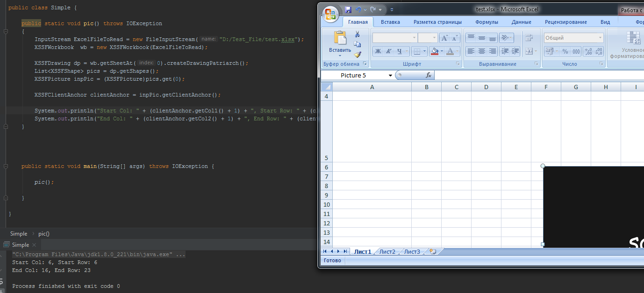This screenshot has width=644, height=293.
Task: Click the percent style icon
Action: coord(565,51)
